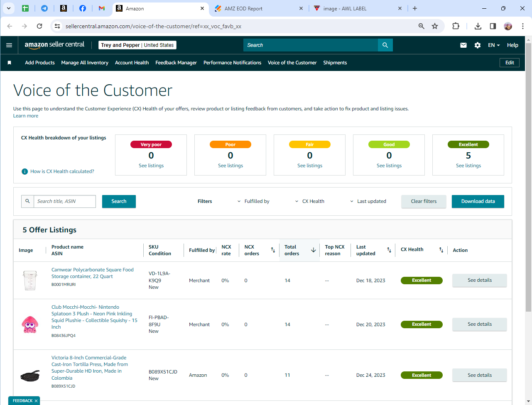Viewport: 532px width, 405px height.
Task: Open Camwear Polycarbonate Square Food Storage listing
Action: 92,273
